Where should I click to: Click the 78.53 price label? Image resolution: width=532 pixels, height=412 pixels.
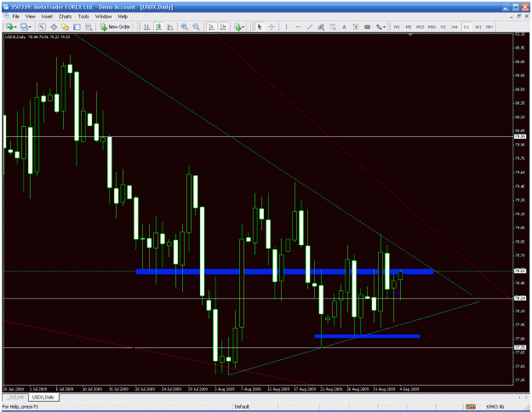[x=520, y=272]
